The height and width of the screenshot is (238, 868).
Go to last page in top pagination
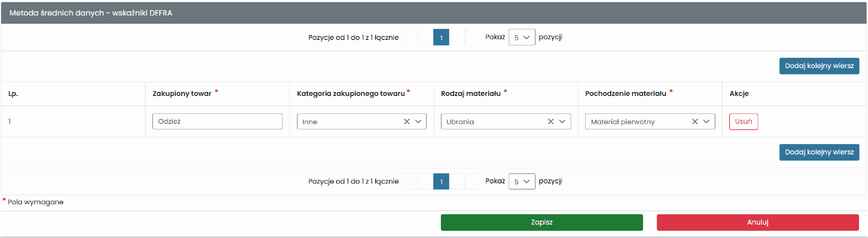(x=473, y=37)
